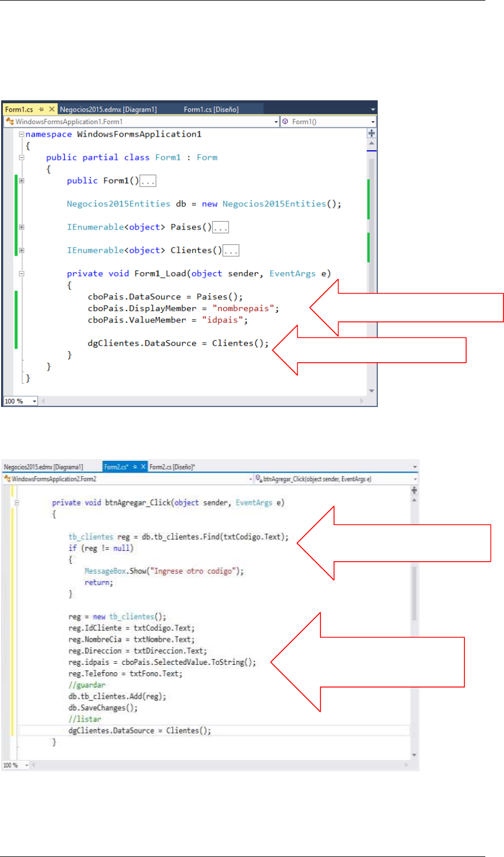Click the ellipsis box after Paises()
Screen dimensions: 504x857
tap(221, 227)
